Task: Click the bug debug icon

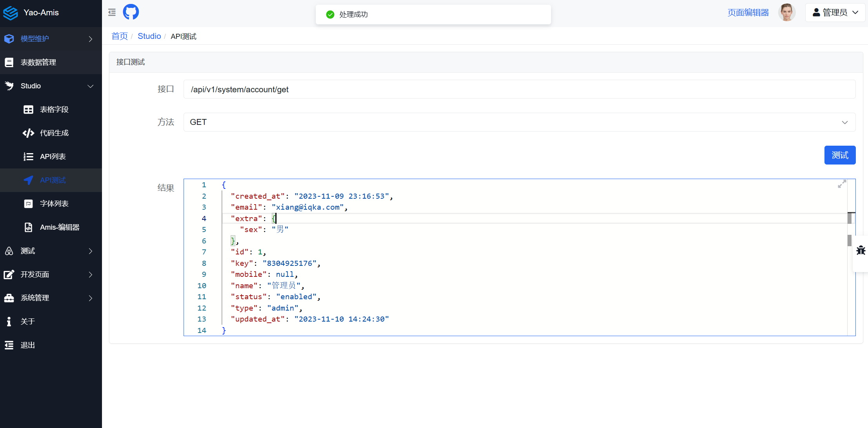Action: click(861, 251)
